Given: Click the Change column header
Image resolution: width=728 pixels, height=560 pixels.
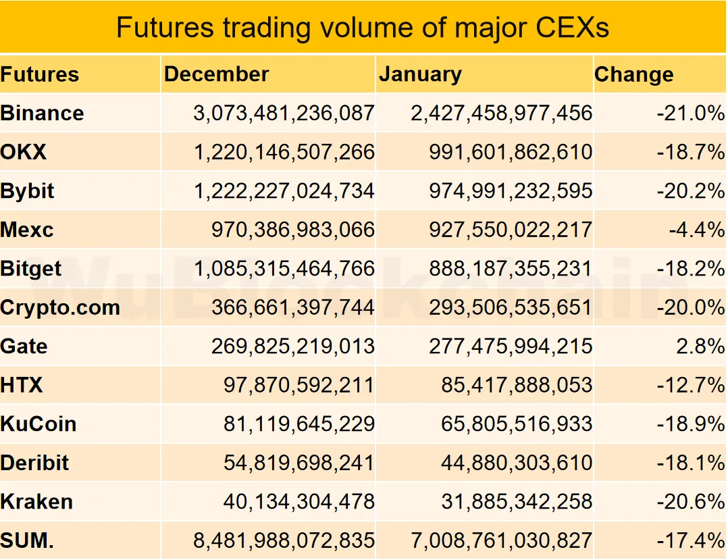Looking at the screenshot, I should 633,74.
